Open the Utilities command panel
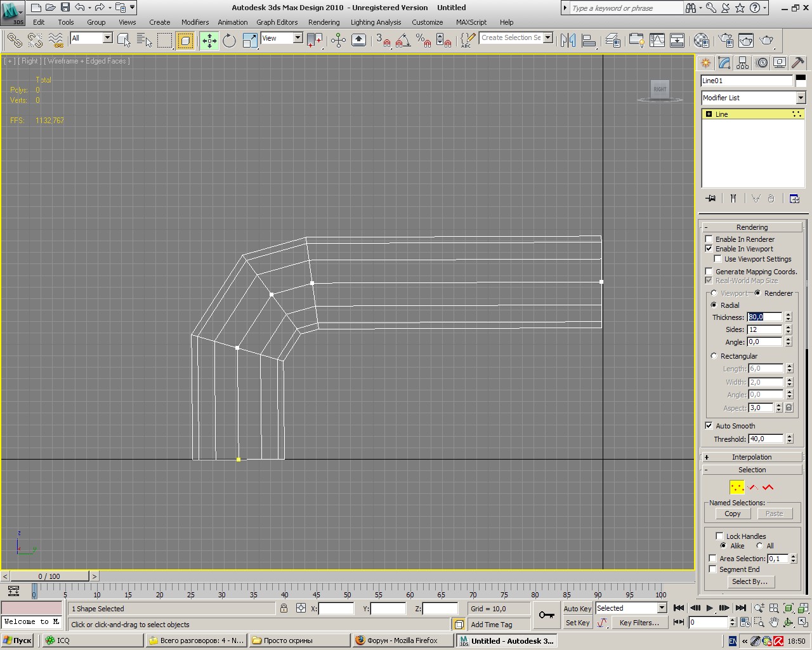Image resolution: width=812 pixels, height=650 pixels. [798, 63]
